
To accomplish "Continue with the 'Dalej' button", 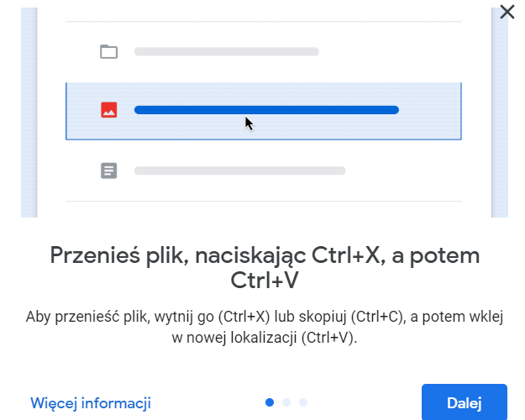I will tap(465, 402).
